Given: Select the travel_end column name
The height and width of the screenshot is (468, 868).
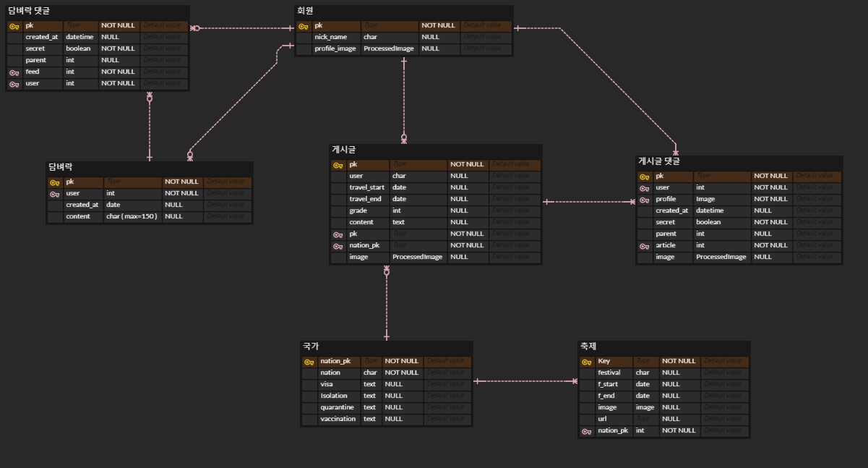Looking at the screenshot, I should point(365,199).
